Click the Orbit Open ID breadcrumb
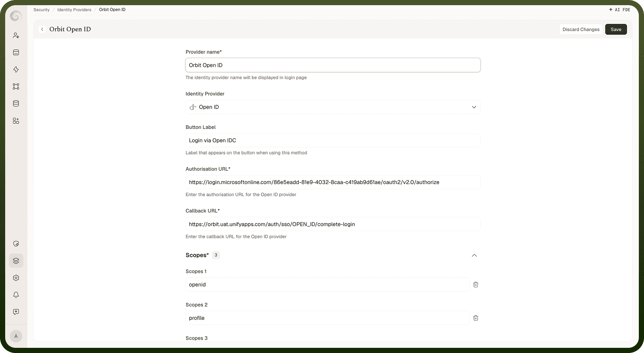644x353 pixels. pyautogui.click(x=112, y=9)
